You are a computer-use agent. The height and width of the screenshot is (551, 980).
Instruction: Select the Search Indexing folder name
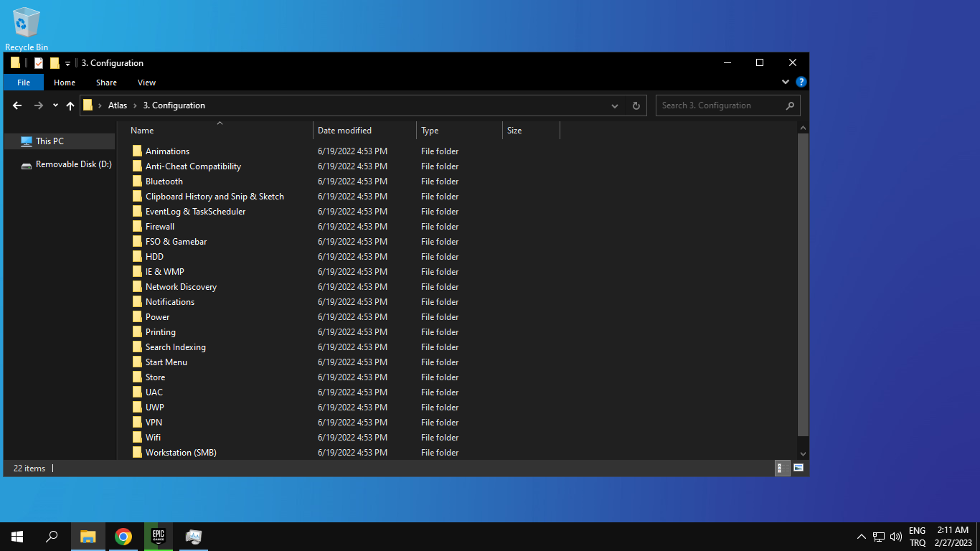(176, 347)
